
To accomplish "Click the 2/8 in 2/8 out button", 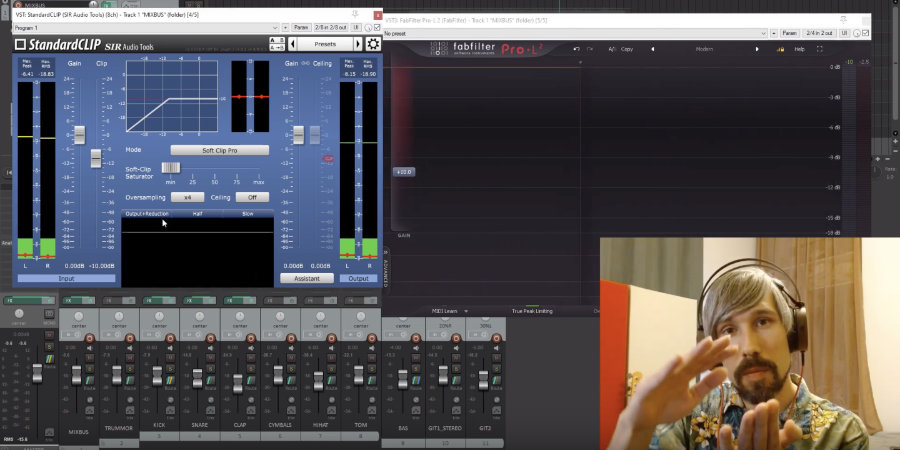I will (x=330, y=28).
